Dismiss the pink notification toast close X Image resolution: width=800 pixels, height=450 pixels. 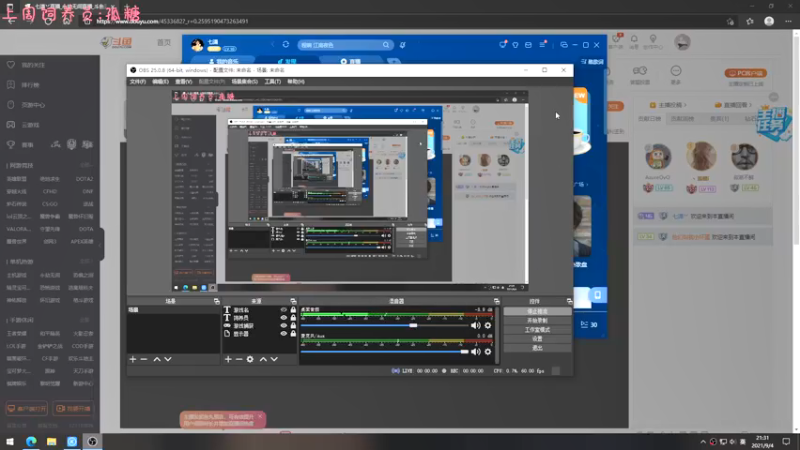(x=260, y=417)
